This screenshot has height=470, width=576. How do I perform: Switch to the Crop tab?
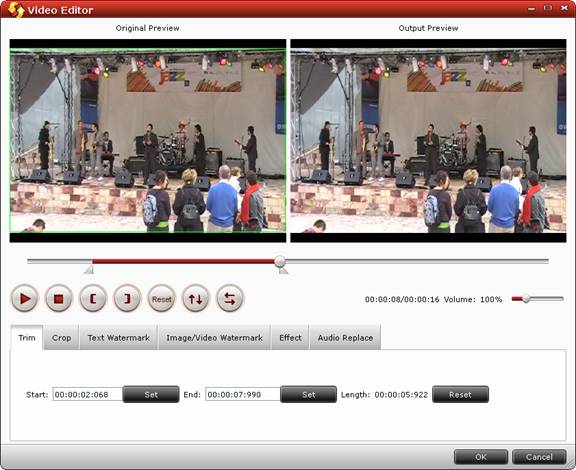61,337
